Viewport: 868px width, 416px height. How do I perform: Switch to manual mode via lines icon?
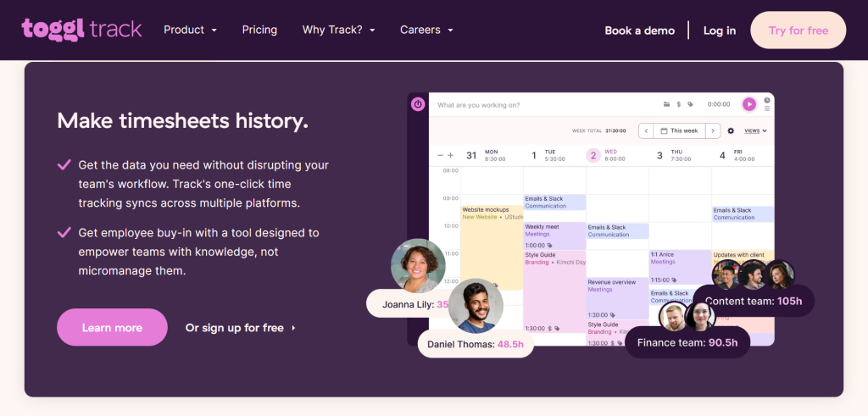(766, 108)
